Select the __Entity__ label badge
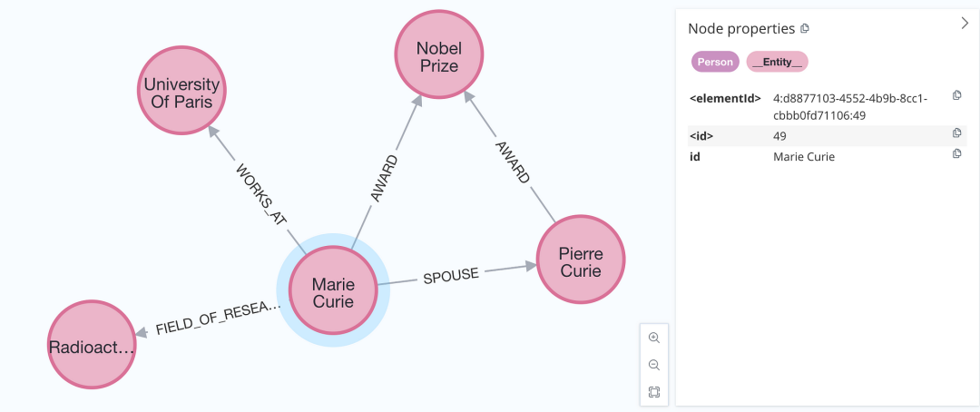980x412 pixels. (778, 62)
